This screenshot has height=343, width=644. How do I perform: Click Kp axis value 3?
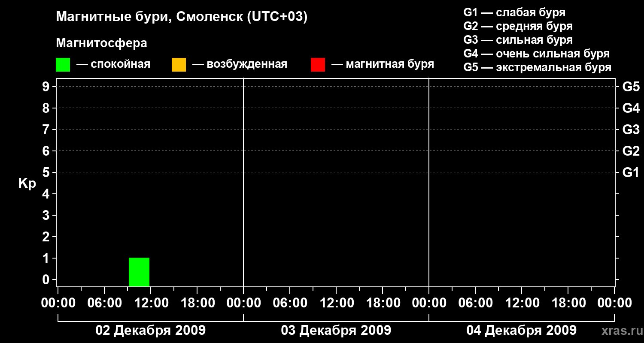pos(46,215)
